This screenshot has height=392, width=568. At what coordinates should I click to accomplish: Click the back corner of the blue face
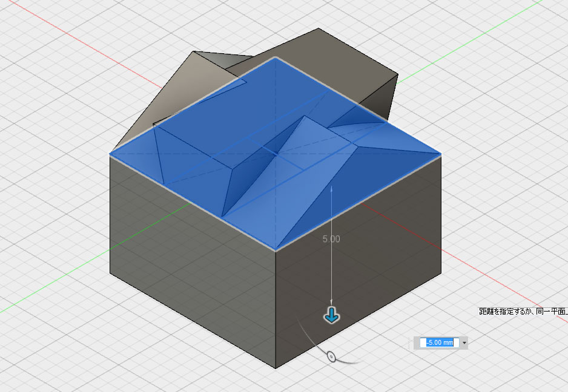point(276,58)
